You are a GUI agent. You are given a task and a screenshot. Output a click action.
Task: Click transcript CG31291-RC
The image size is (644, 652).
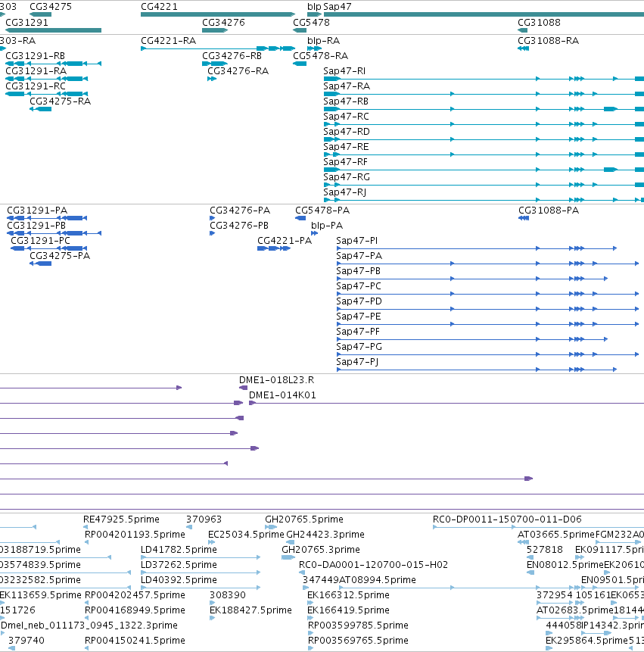click(x=36, y=86)
